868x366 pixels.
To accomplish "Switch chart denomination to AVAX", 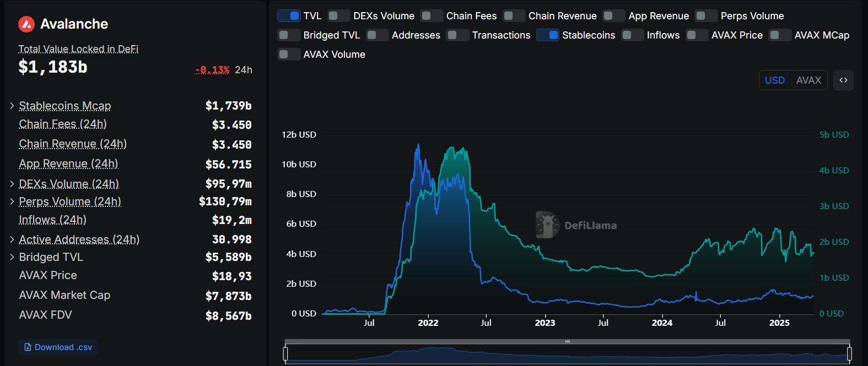I will point(808,80).
